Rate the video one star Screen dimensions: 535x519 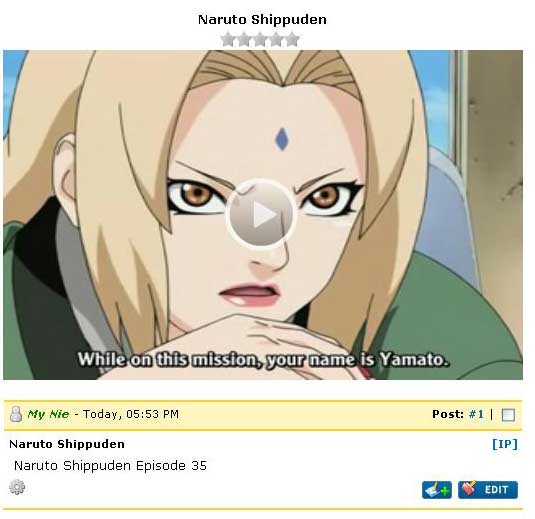(228, 40)
